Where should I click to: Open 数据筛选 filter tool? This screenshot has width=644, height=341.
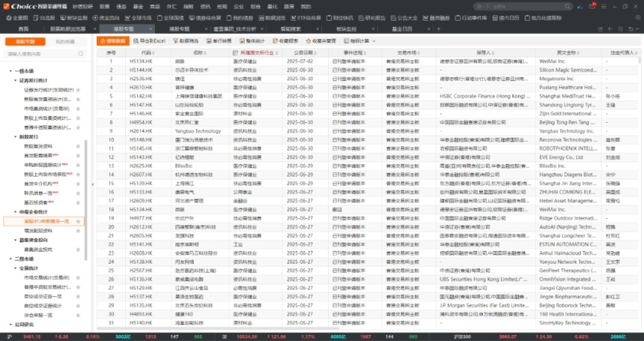(186, 41)
